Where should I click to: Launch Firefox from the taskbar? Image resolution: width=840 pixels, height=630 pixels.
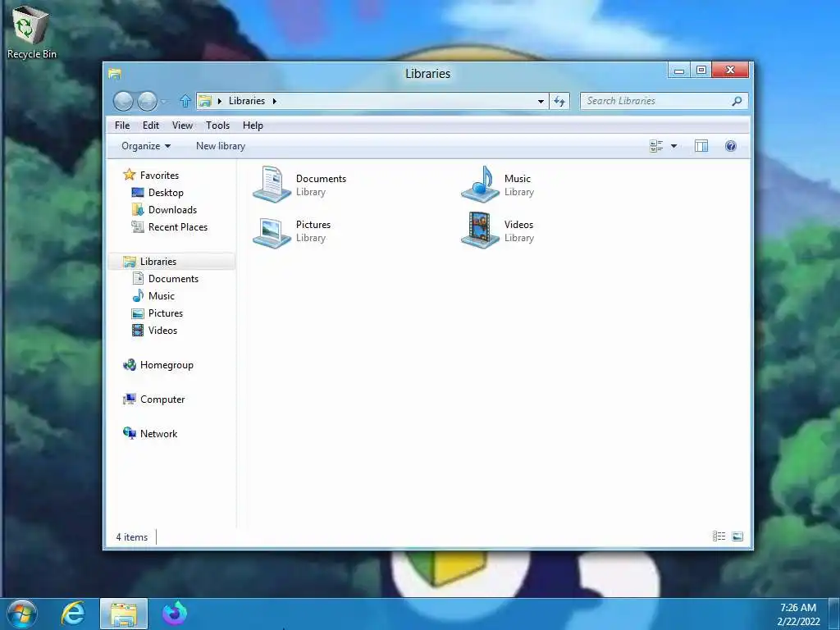(174, 614)
